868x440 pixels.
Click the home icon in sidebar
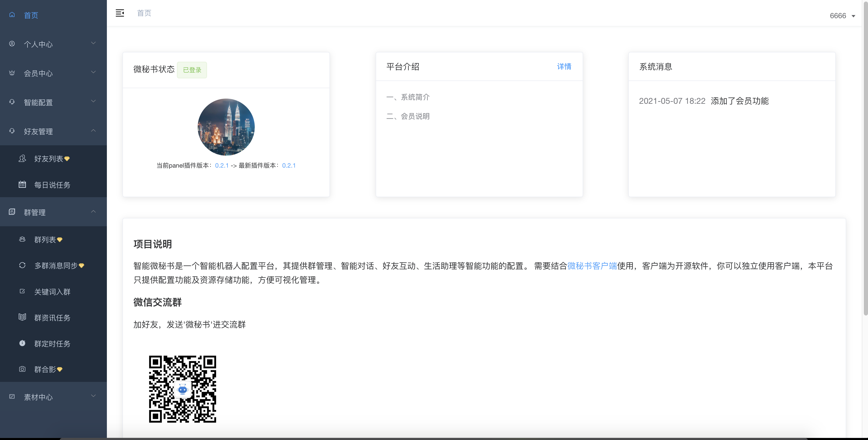[x=12, y=15]
